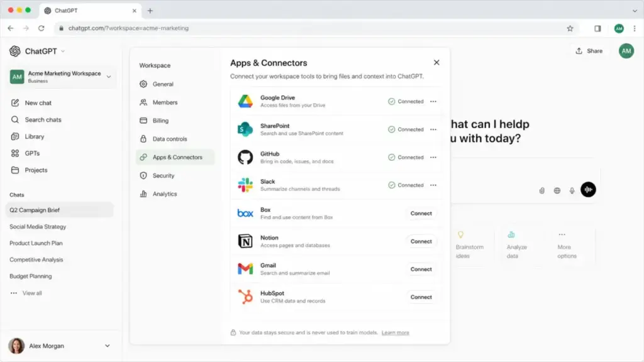Select the General settings tab
The width and height of the screenshot is (644, 362).
[175, 84]
